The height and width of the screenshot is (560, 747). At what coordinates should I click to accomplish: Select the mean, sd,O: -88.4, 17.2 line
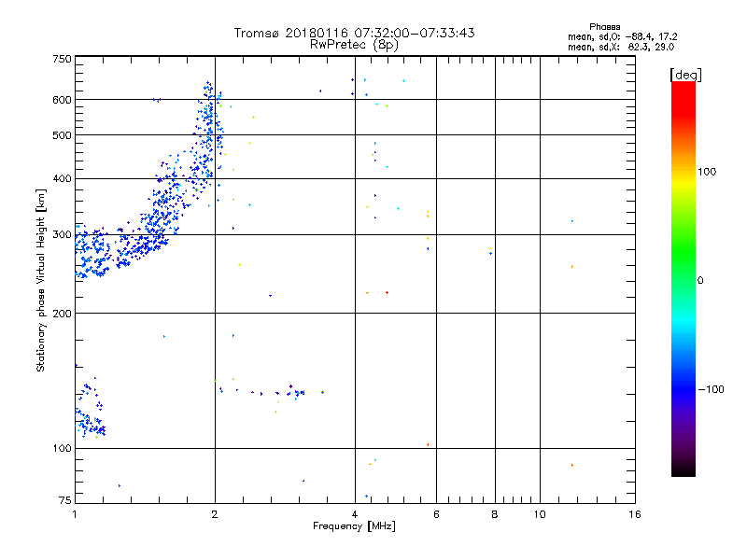pos(622,36)
